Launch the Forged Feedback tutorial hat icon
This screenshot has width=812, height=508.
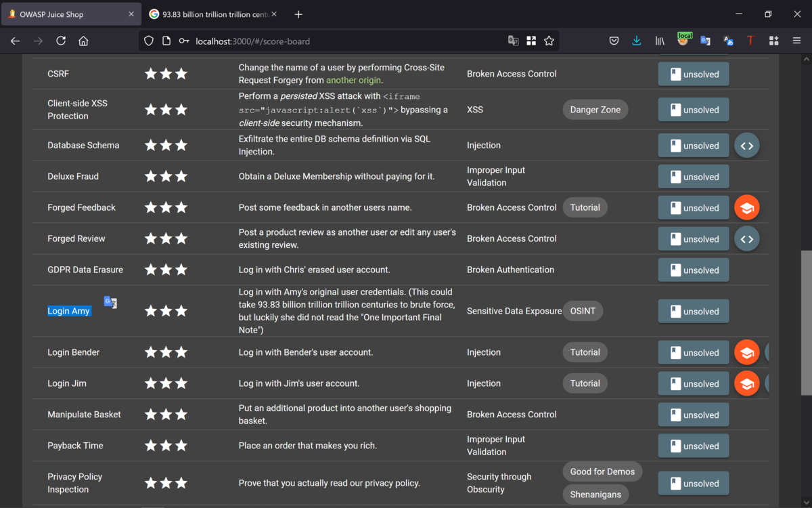[x=747, y=208]
